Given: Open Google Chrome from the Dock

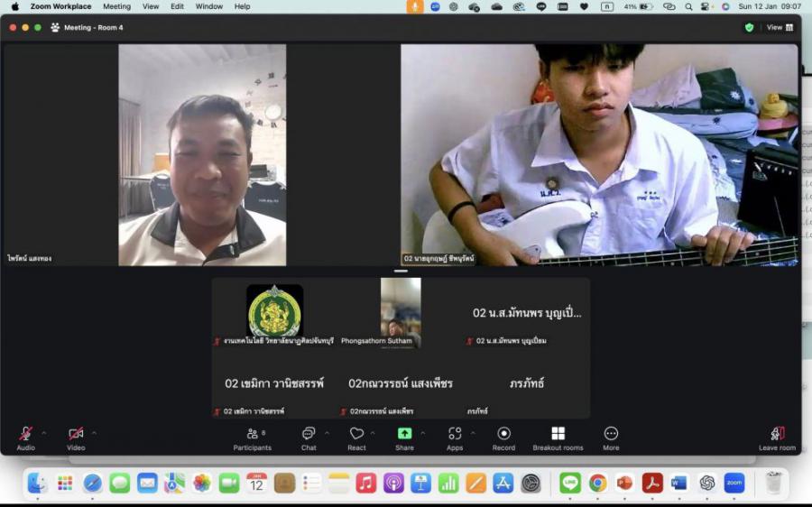Looking at the screenshot, I should 597,484.
